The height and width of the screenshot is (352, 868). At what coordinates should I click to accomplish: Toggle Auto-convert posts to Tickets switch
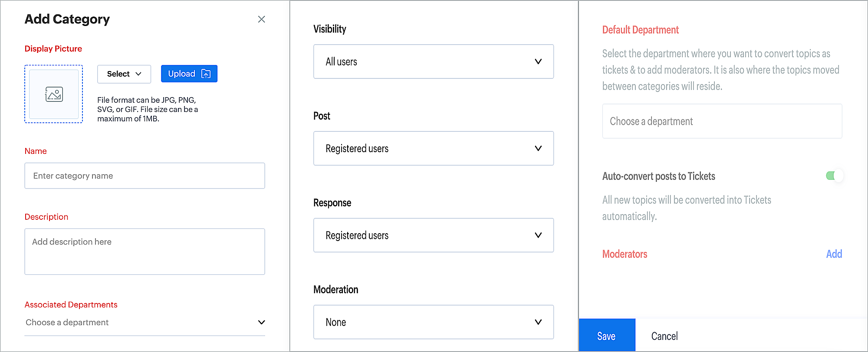[x=834, y=176]
